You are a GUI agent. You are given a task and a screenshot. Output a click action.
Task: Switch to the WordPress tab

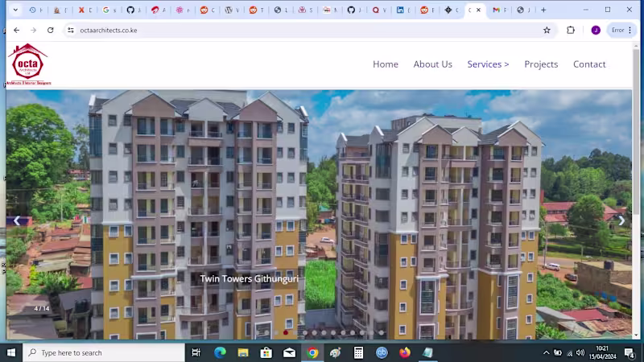click(x=232, y=10)
